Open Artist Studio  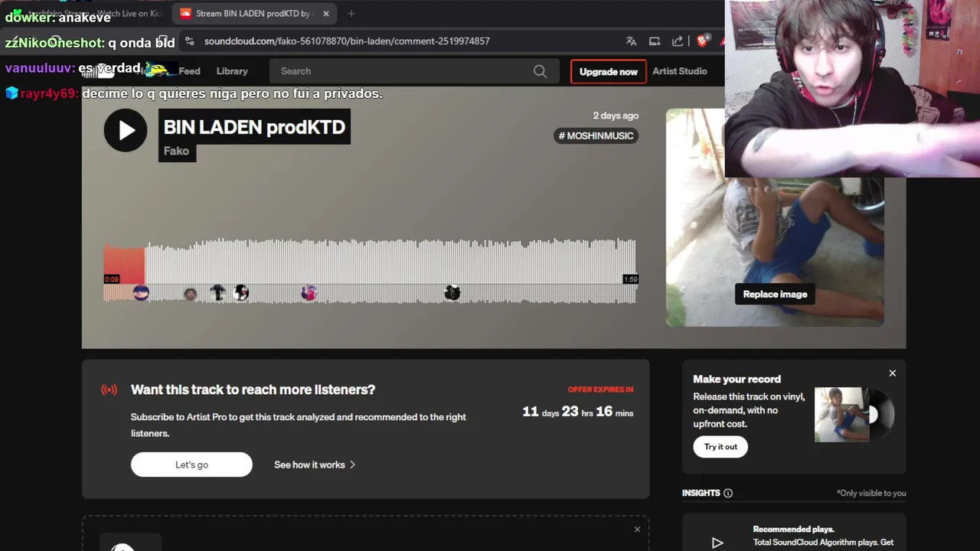pos(680,71)
